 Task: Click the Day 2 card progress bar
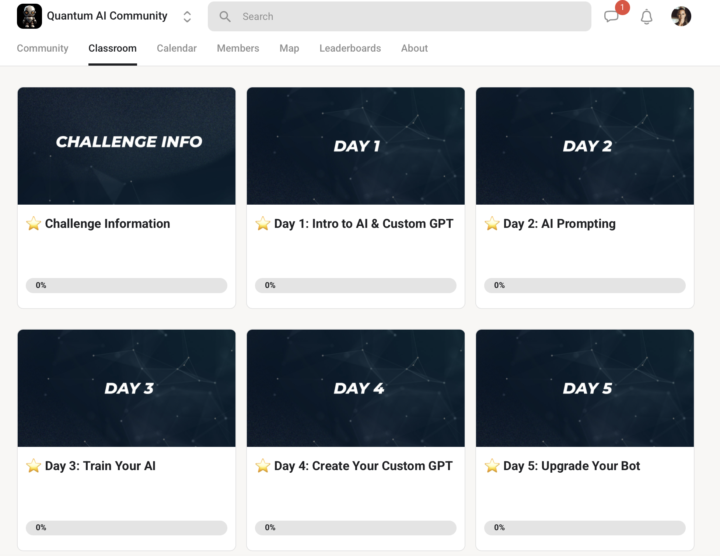(x=585, y=285)
